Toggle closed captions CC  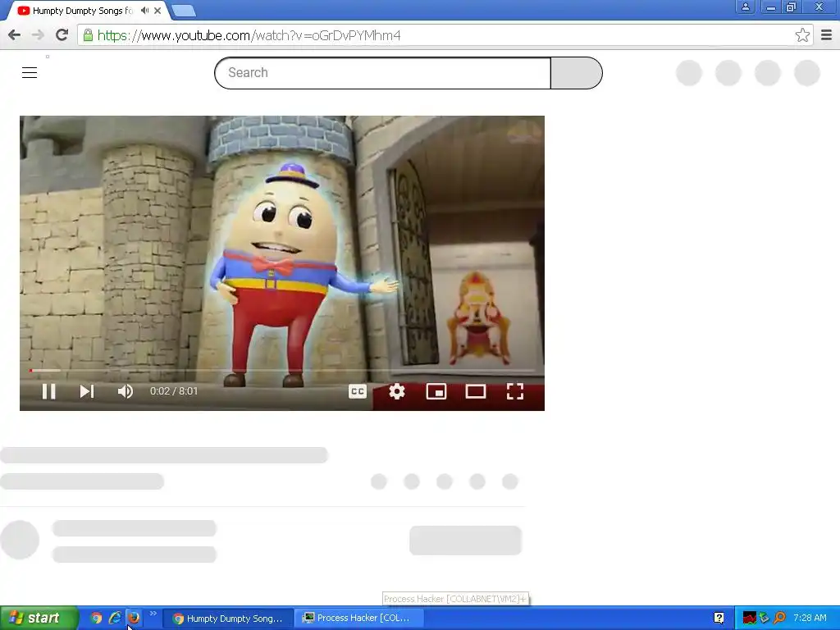click(358, 391)
